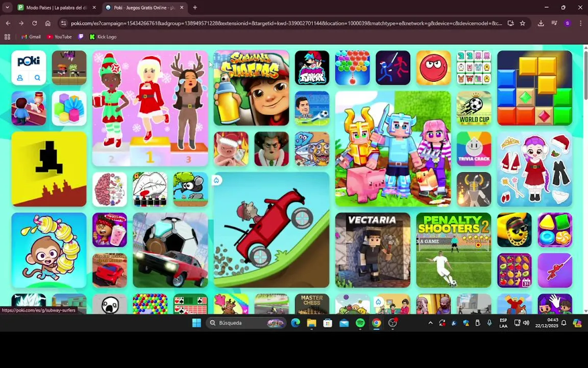This screenshot has height=368, width=588.
Task: Open the blocky characters with pig game tile
Action: click(x=393, y=149)
